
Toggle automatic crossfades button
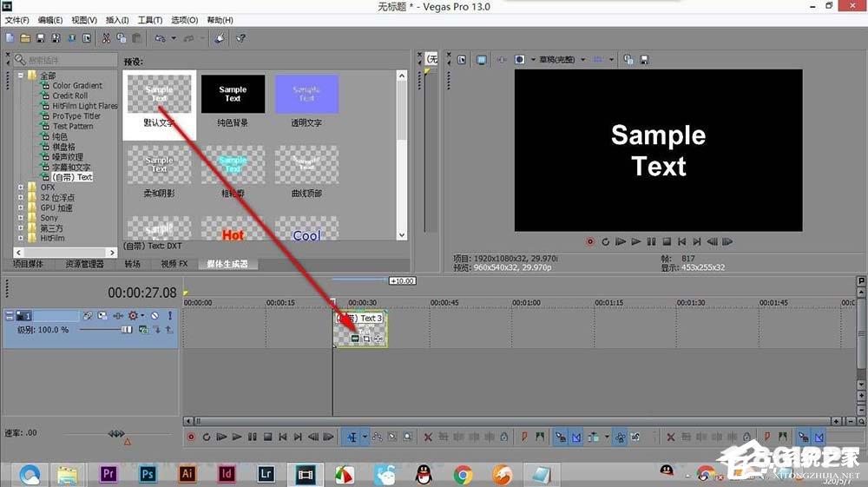tap(576, 438)
